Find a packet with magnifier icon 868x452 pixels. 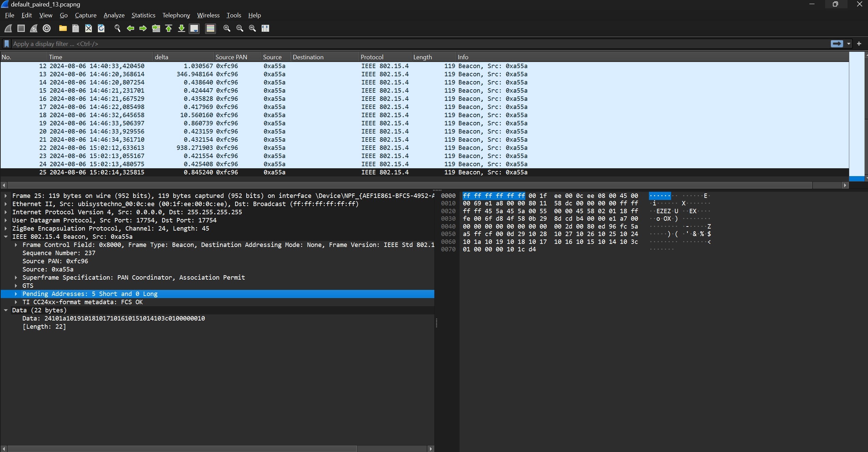pyautogui.click(x=118, y=28)
